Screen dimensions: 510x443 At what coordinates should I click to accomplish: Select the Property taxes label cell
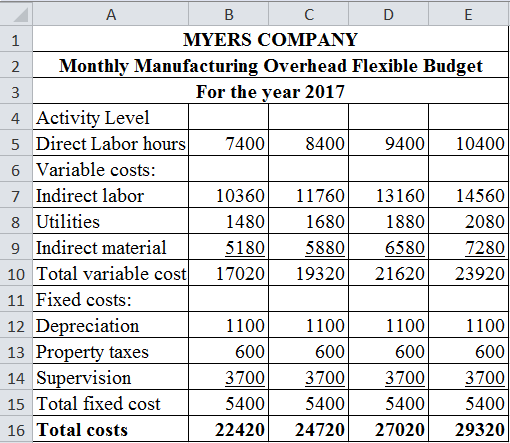[x=111, y=351]
